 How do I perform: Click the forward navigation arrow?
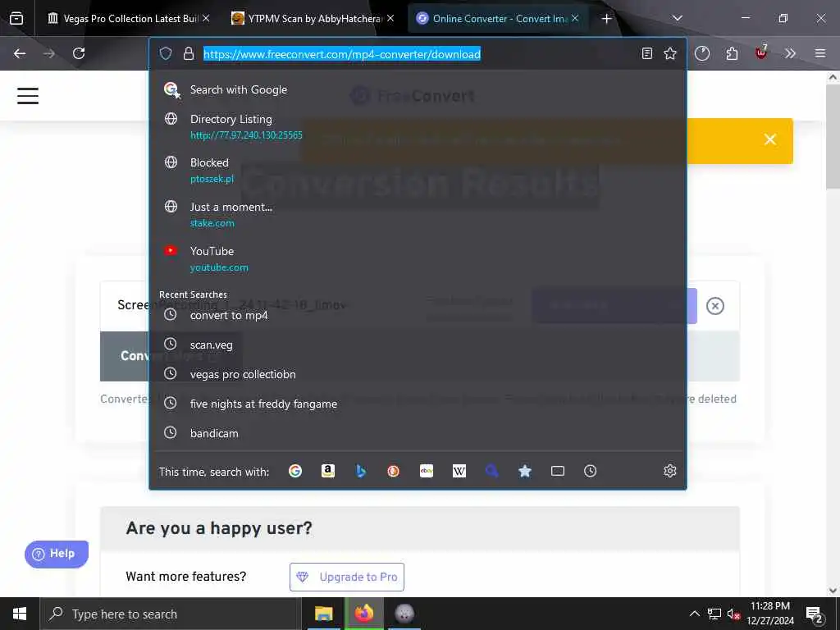(48, 53)
